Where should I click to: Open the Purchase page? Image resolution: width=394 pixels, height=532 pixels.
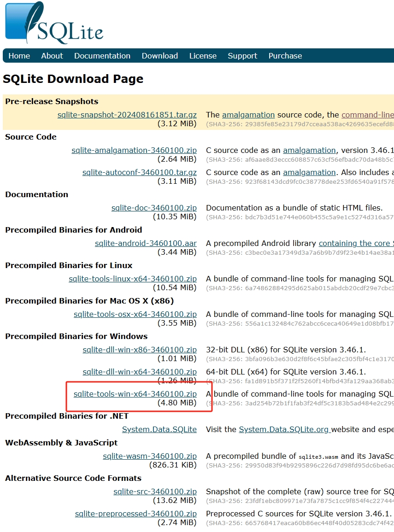click(x=285, y=55)
